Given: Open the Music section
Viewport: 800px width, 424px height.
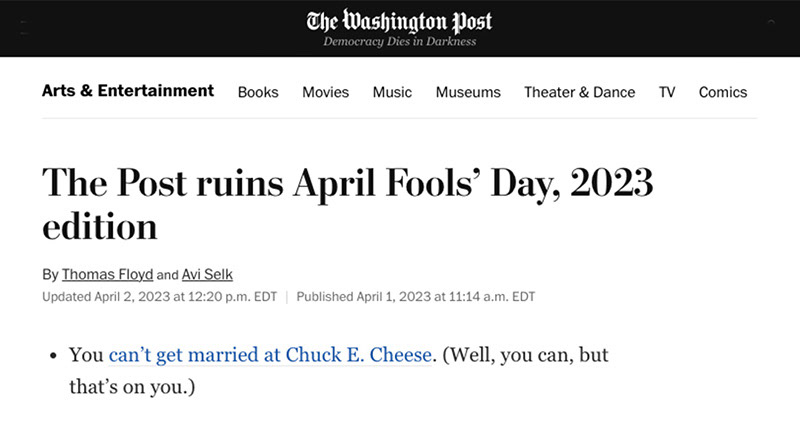Looking at the screenshot, I should 392,92.
